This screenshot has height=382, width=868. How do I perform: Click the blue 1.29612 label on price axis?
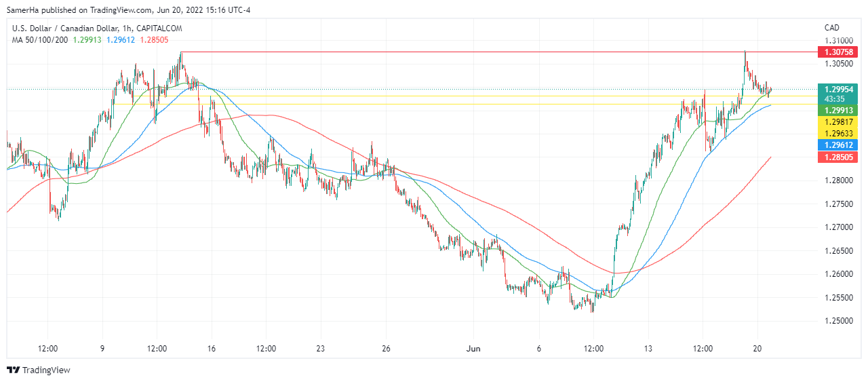(x=838, y=145)
